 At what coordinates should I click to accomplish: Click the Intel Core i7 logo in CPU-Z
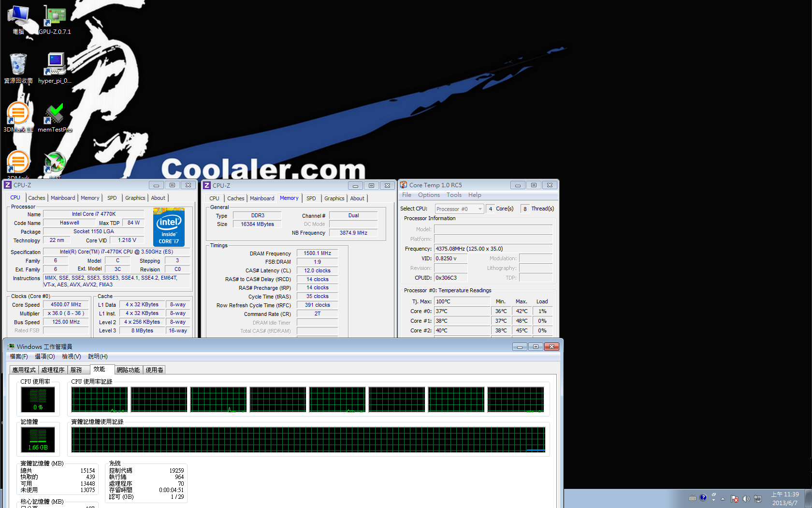pos(169,227)
